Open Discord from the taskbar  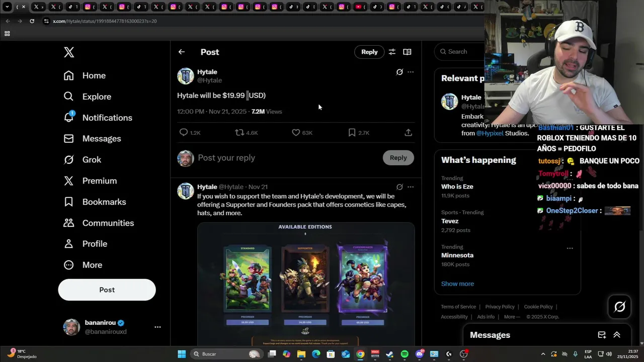[420, 354]
